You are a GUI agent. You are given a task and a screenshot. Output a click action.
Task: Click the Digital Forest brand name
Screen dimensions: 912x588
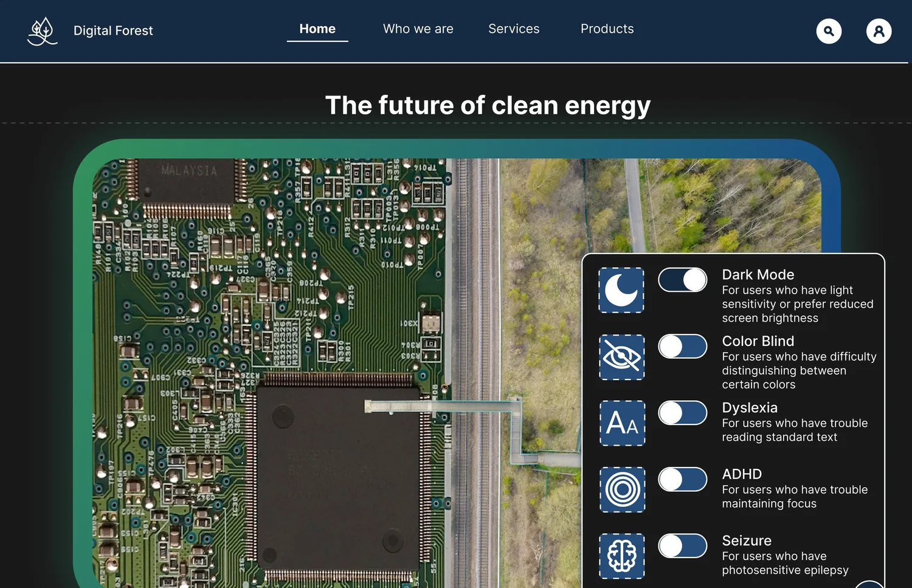(113, 30)
